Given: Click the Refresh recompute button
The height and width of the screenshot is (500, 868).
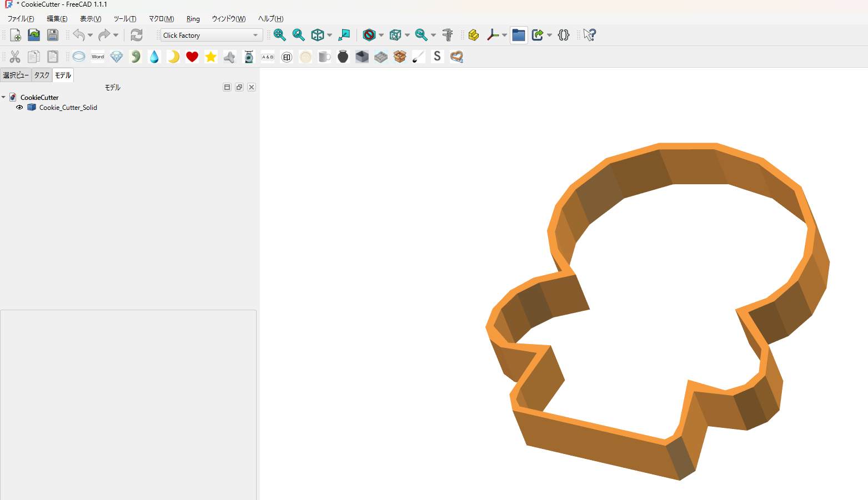Looking at the screenshot, I should [137, 35].
